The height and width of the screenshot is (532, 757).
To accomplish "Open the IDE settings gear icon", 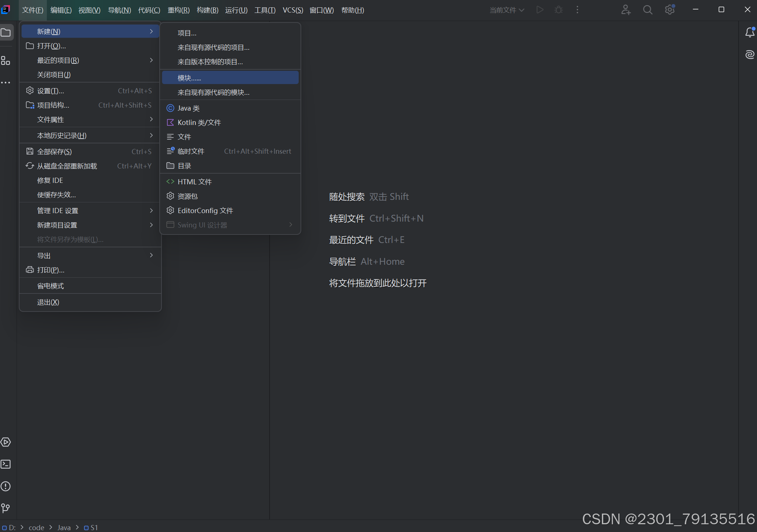I will [670, 10].
